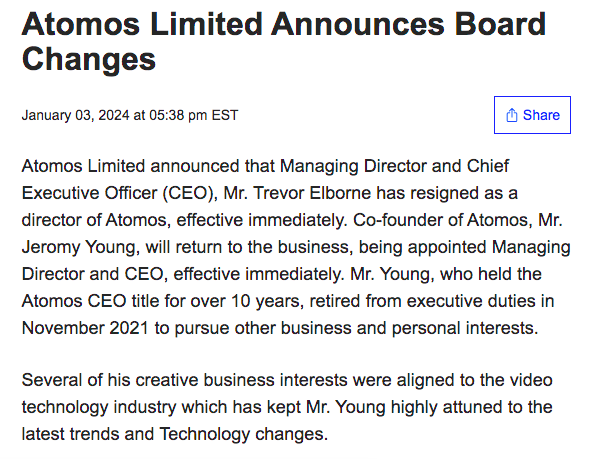Click 'Director and CEO, effective immediately' text
This screenshot has height=459, width=589.
point(183,274)
